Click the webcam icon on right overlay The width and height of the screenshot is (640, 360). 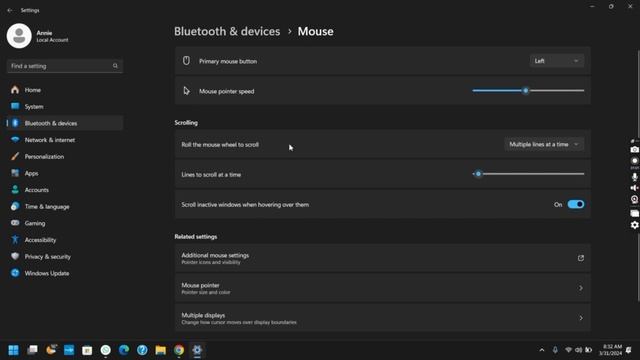(x=634, y=200)
